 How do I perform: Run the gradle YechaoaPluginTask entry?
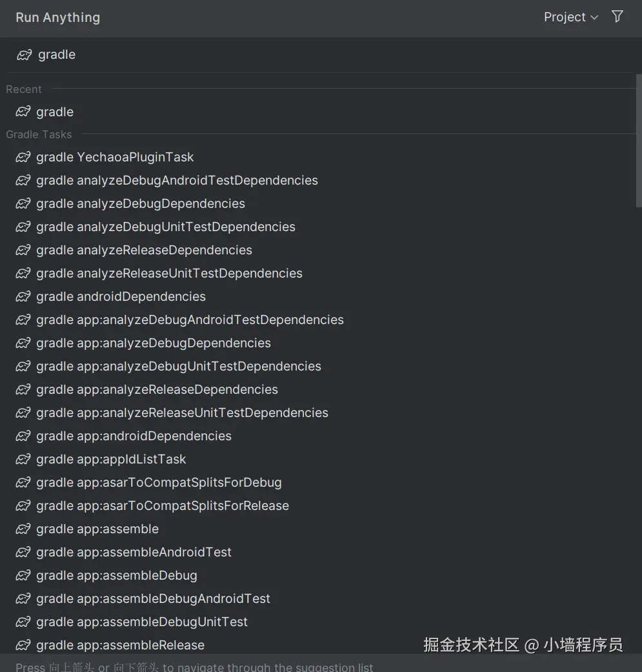(x=115, y=157)
